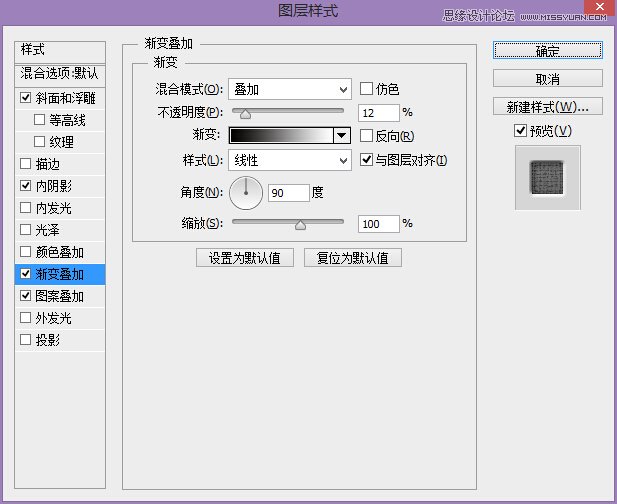Image resolution: width=617 pixels, height=504 pixels.
Task: Enable the 纹理 checkbox
Action: click(x=39, y=142)
